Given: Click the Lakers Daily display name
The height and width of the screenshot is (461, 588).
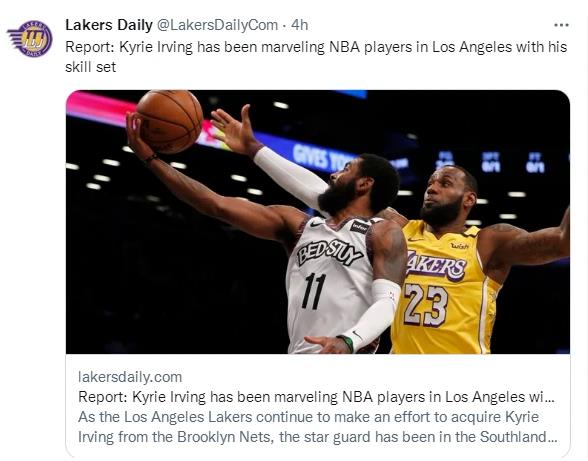Looking at the screenshot, I should coord(109,25).
